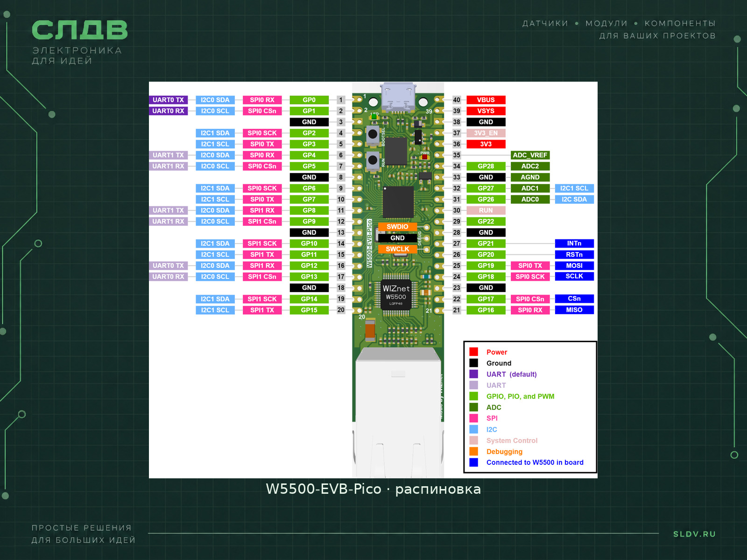Click the GP22 pin label

(x=486, y=221)
